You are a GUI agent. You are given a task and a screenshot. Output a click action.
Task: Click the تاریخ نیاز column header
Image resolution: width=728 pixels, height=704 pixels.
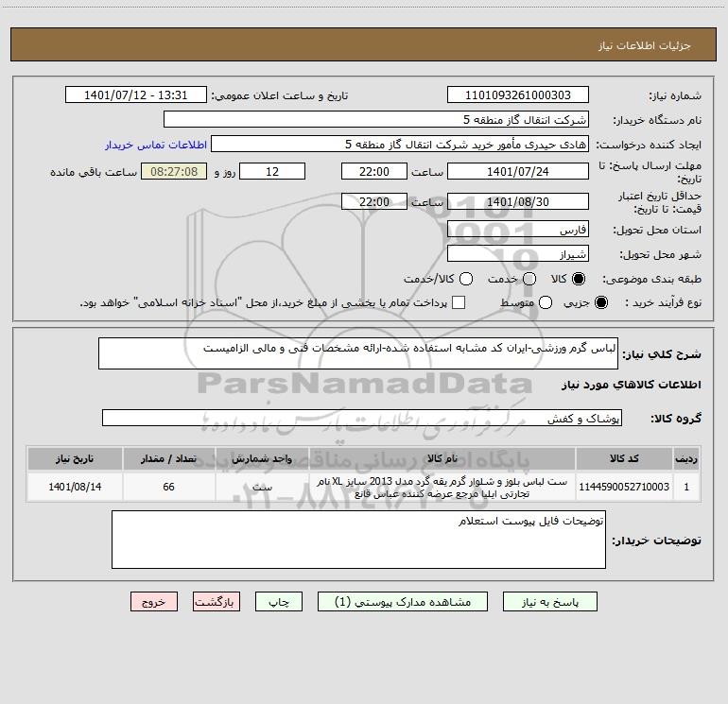coord(75,458)
